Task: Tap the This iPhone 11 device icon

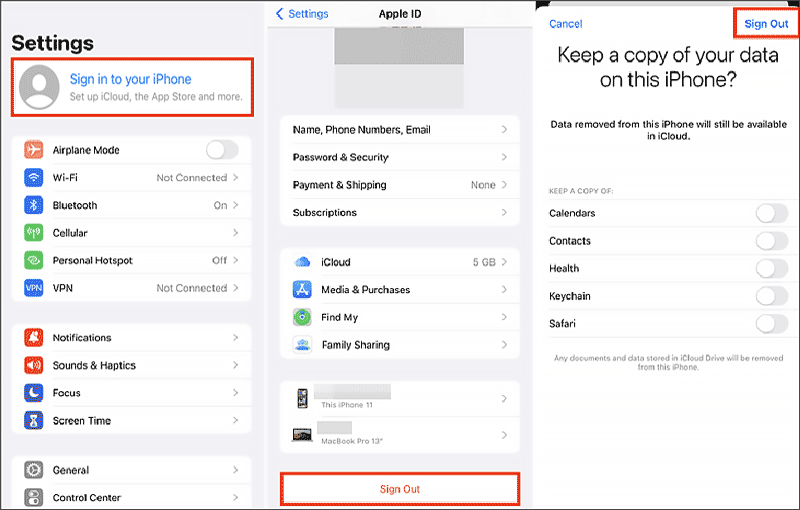Action: [x=303, y=398]
